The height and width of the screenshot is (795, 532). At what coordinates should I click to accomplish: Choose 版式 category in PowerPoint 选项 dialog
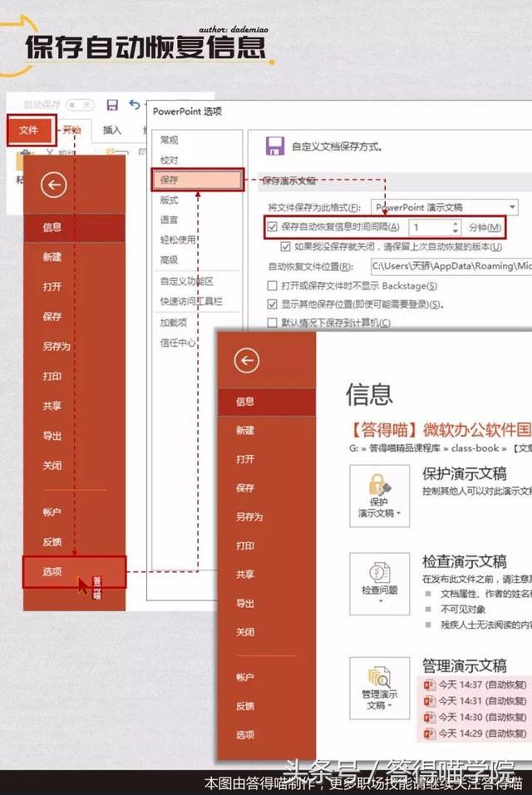click(x=170, y=200)
